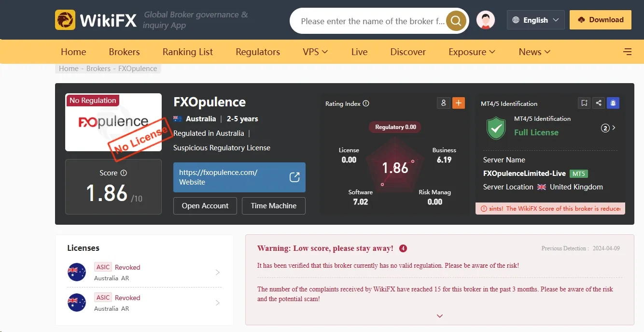The image size is (644, 332).
Task: Click the blue bug report icon
Action: [x=613, y=103]
